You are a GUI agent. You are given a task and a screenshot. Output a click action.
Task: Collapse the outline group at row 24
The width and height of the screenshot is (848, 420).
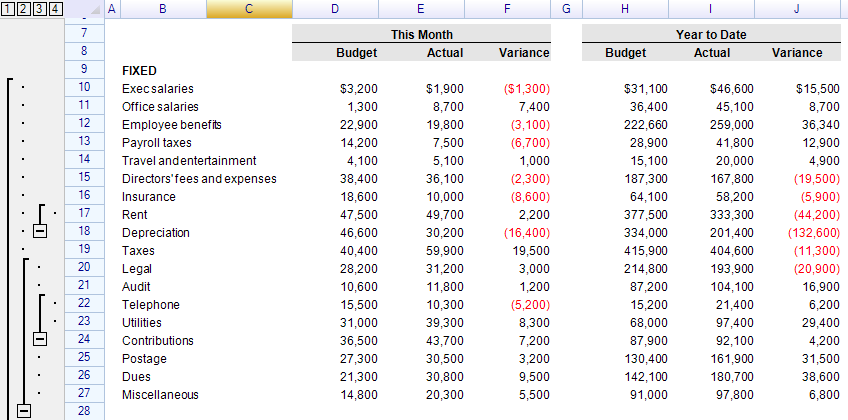click(x=39, y=340)
